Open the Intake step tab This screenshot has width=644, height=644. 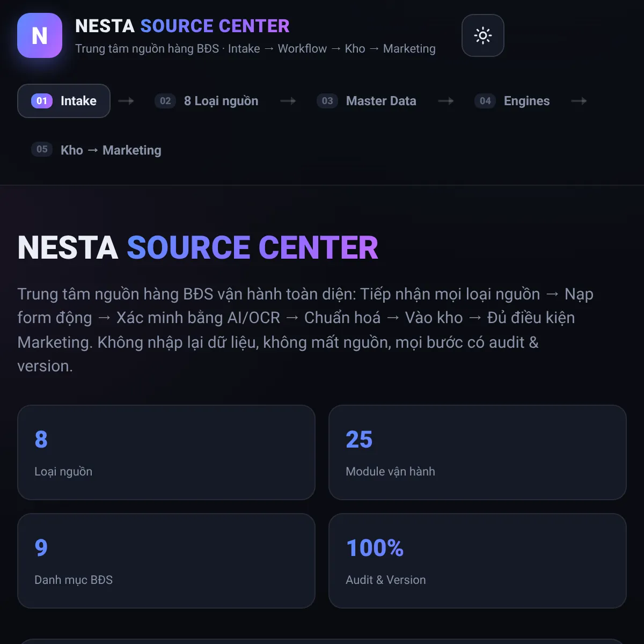(x=64, y=101)
